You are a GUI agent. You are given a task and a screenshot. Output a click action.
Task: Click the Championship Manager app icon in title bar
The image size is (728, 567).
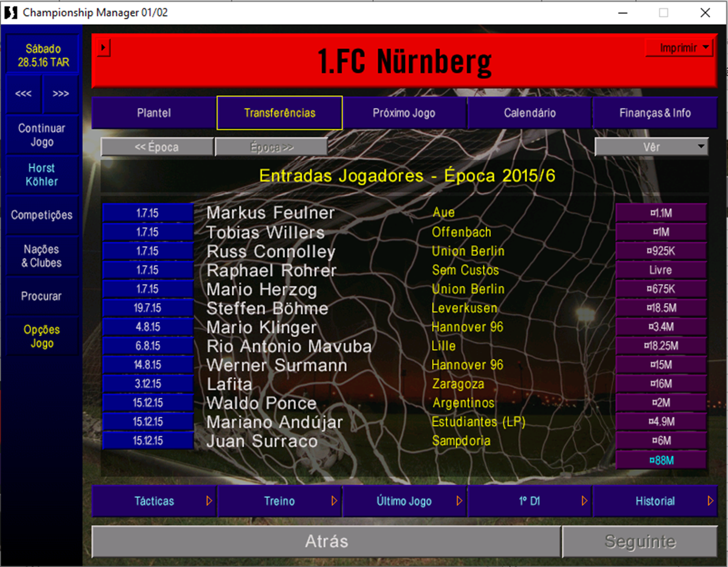(x=10, y=12)
